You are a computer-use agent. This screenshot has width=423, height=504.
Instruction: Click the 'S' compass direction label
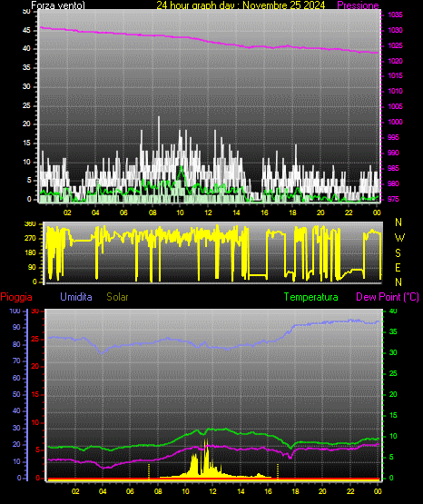398,253
